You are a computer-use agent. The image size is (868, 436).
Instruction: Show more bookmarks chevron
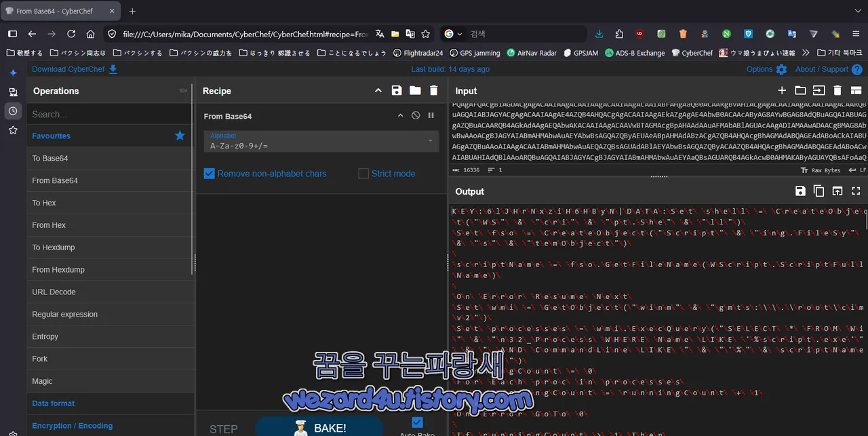806,52
